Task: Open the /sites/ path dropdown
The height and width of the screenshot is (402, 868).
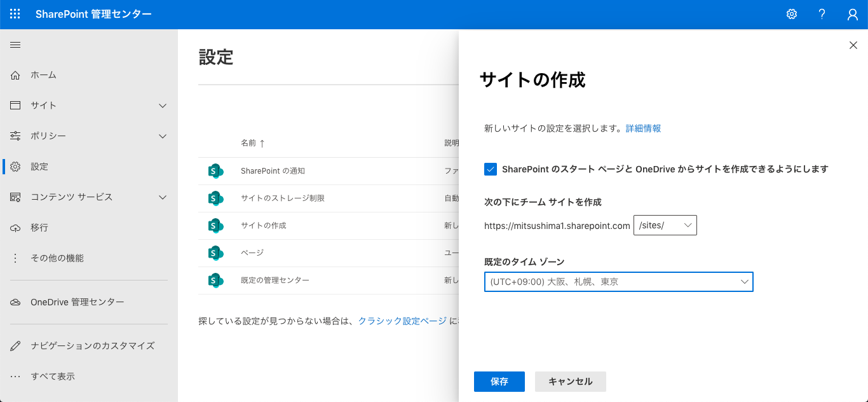Action: pos(665,225)
